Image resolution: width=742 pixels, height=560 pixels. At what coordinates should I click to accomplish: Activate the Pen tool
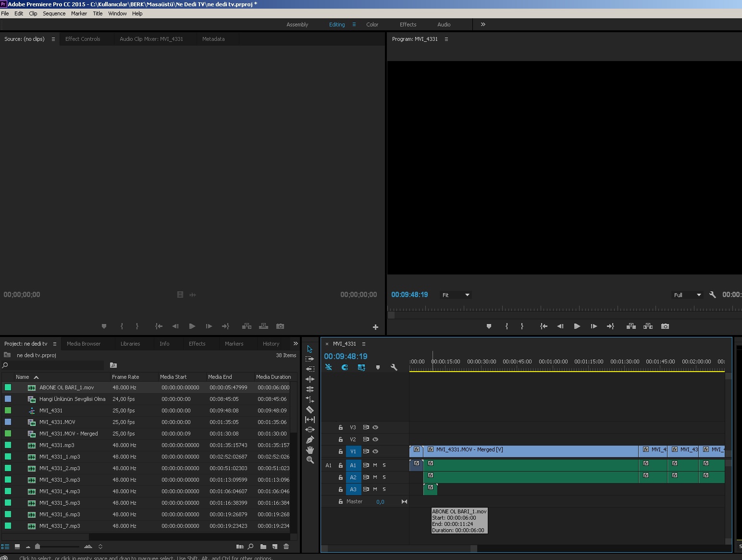(310, 440)
